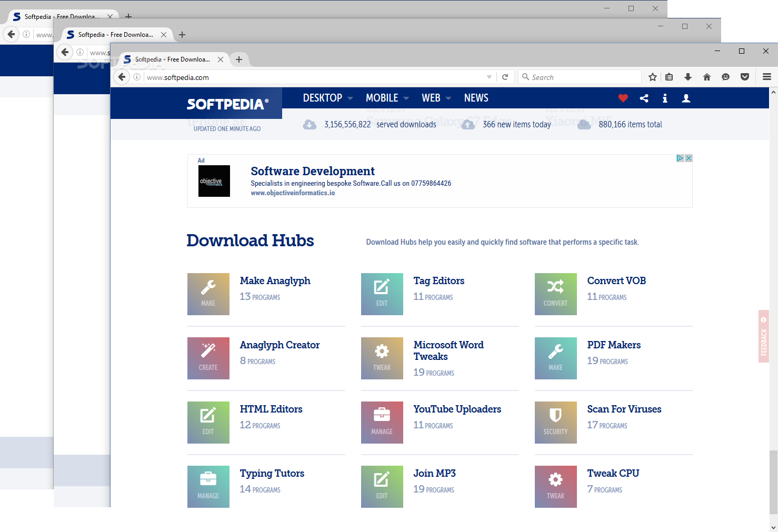Open the HTML Editors edit tile

[208, 423]
